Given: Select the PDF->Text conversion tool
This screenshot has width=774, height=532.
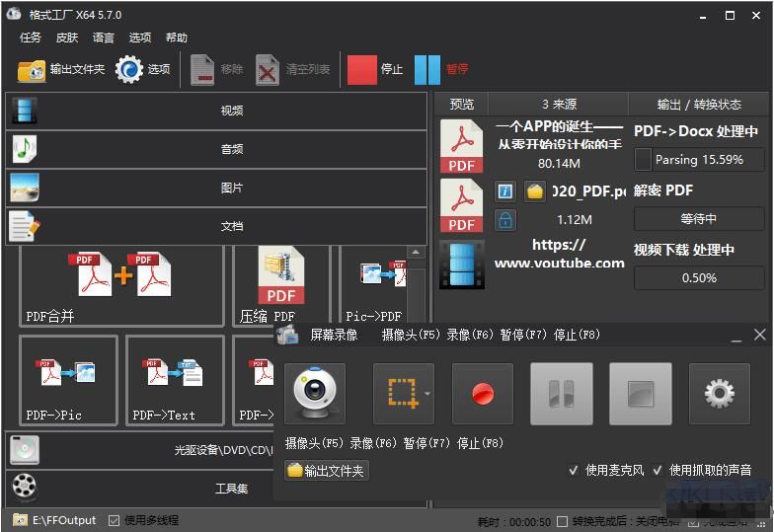Looking at the screenshot, I should click(175, 380).
